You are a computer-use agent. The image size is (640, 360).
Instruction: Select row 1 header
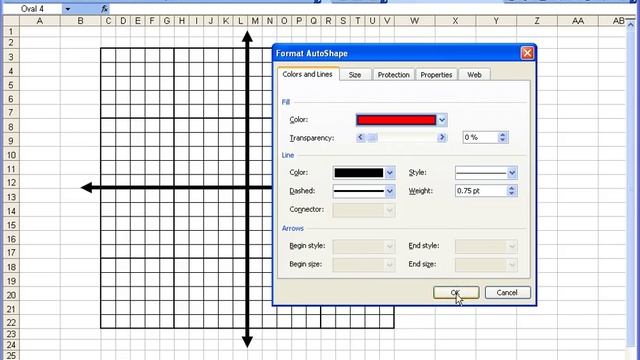click(x=11, y=32)
